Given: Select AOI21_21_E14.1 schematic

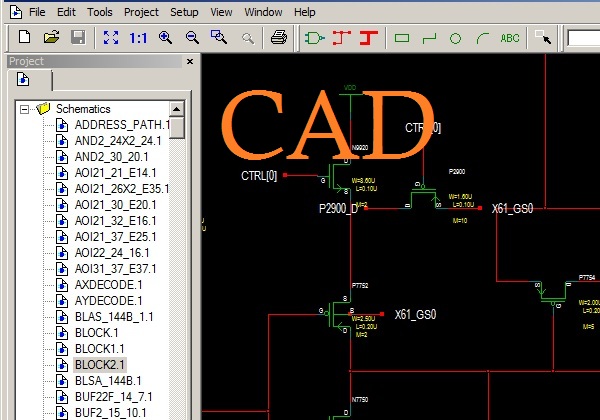Looking at the screenshot, I should 116,173.
